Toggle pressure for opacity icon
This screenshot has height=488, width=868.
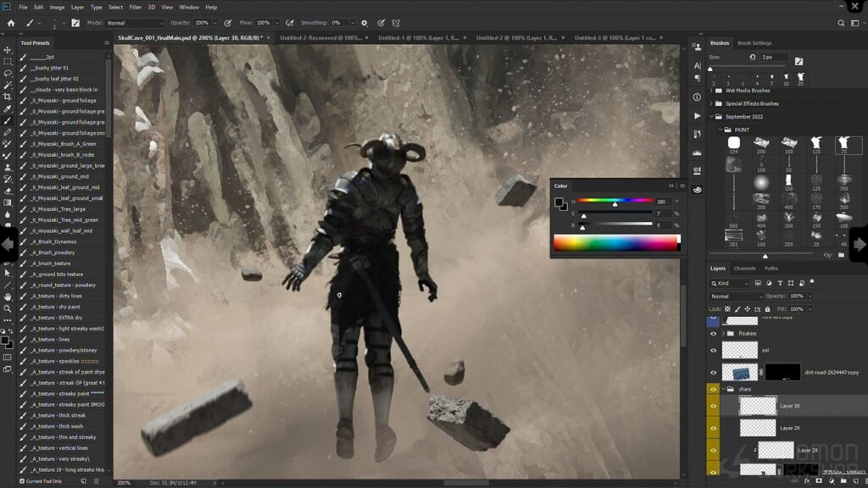click(227, 23)
